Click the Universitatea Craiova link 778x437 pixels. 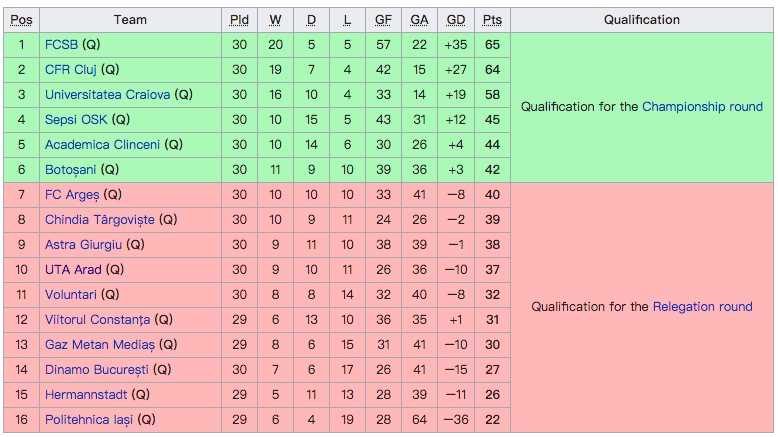(x=107, y=95)
